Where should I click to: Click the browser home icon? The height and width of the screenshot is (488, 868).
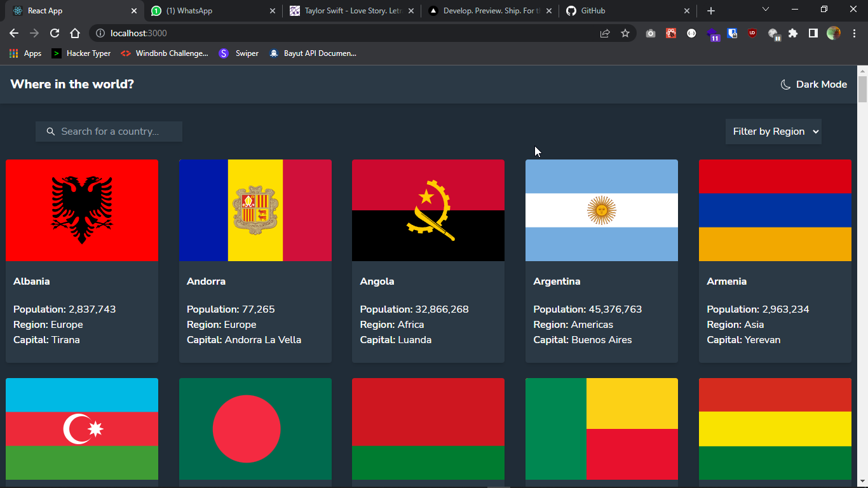tap(75, 33)
